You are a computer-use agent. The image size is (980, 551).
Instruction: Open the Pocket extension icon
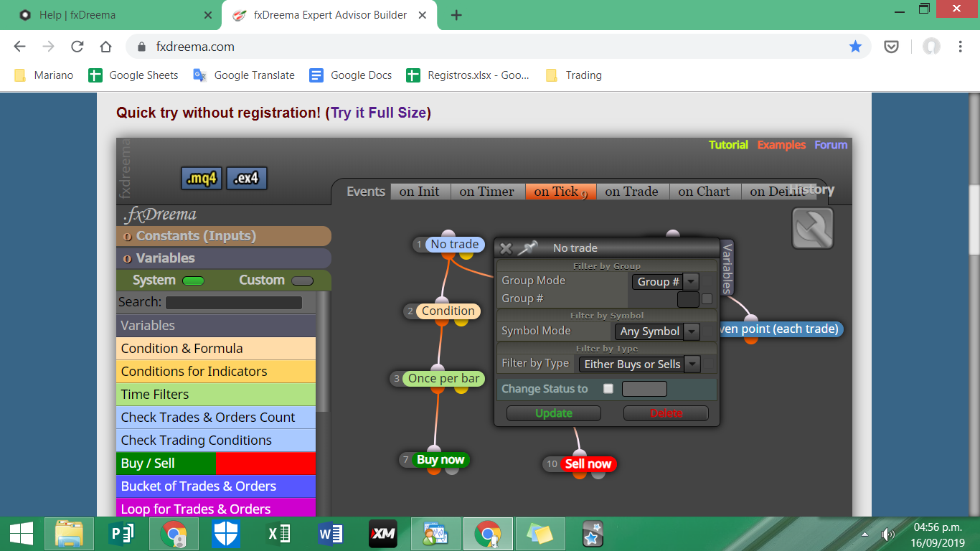click(891, 47)
